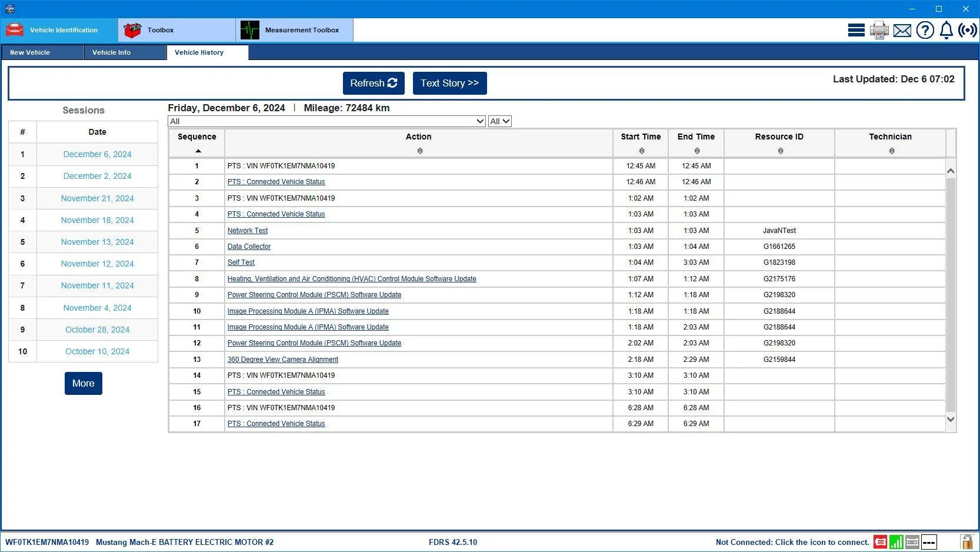This screenshot has width=980, height=552.
Task: Click the table scrollbar down arrow
Action: point(951,419)
